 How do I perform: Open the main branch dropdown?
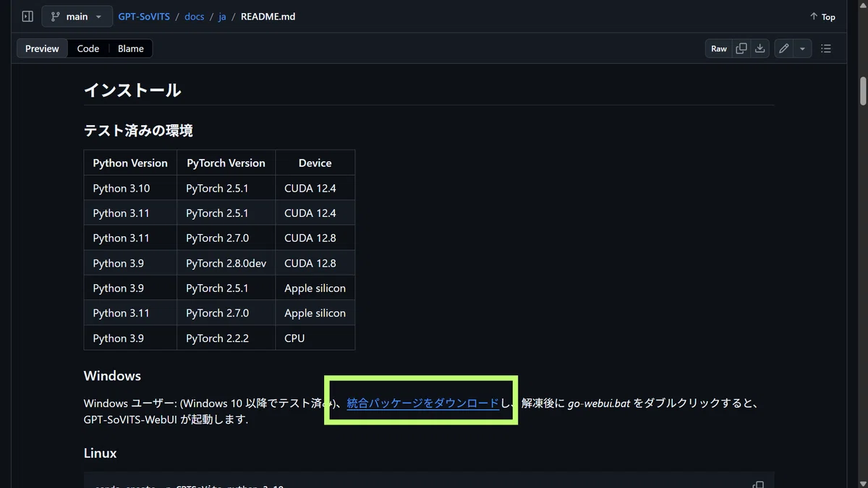pos(77,17)
